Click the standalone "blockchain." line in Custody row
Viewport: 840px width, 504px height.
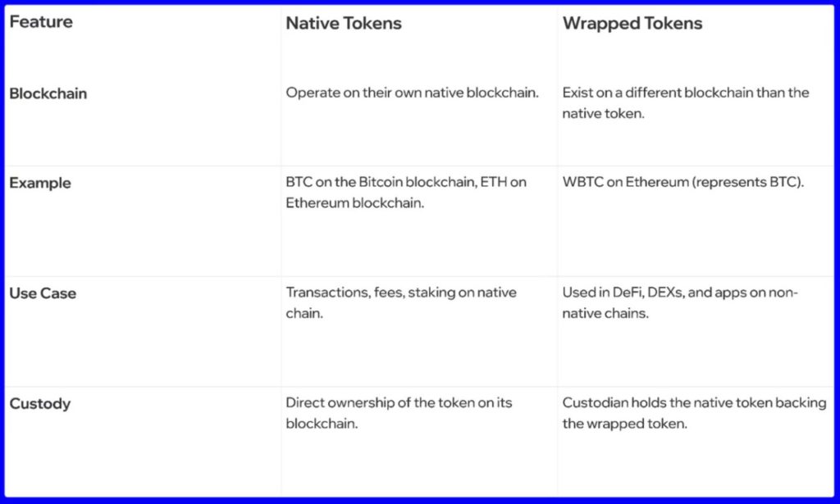point(323,424)
